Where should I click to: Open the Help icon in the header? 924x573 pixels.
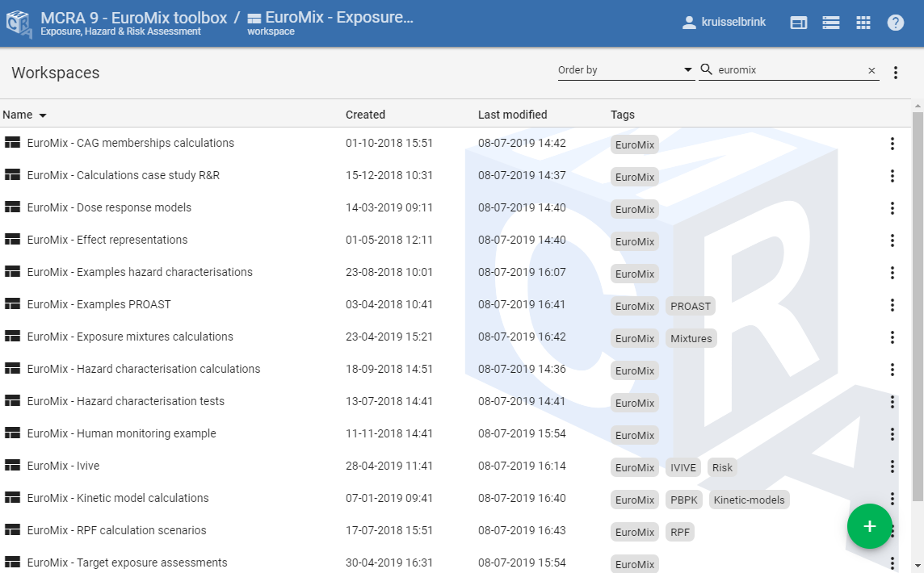(896, 22)
